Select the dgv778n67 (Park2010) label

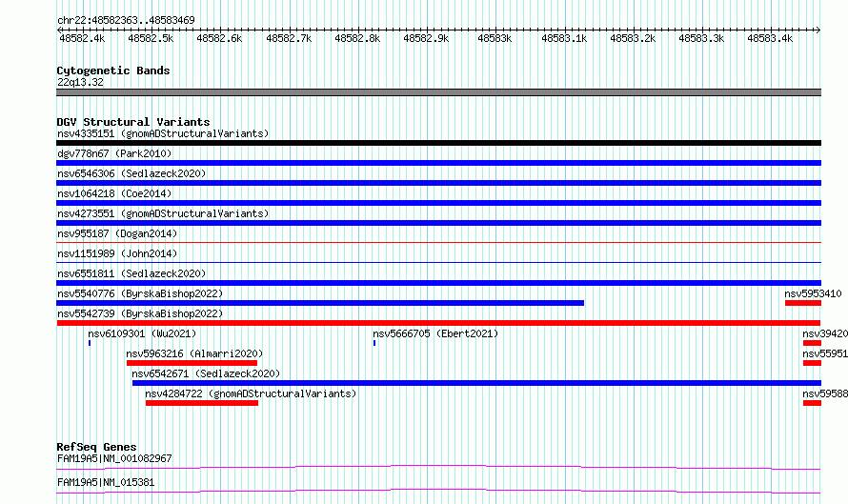coord(114,153)
